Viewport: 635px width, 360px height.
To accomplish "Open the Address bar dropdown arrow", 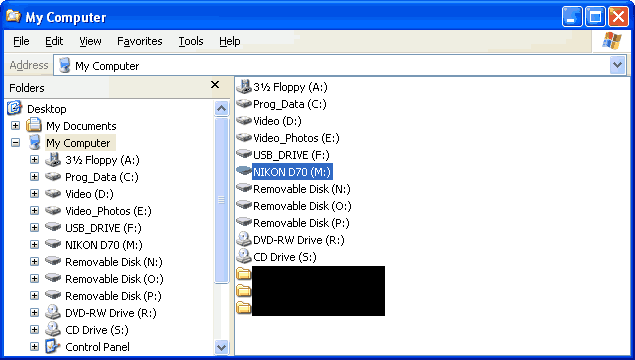I will pos(618,65).
